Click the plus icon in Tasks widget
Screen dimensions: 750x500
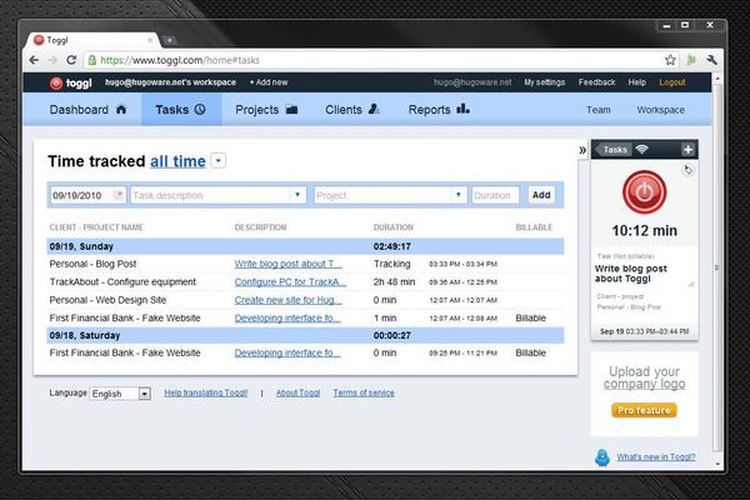pyautogui.click(x=688, y=150)
